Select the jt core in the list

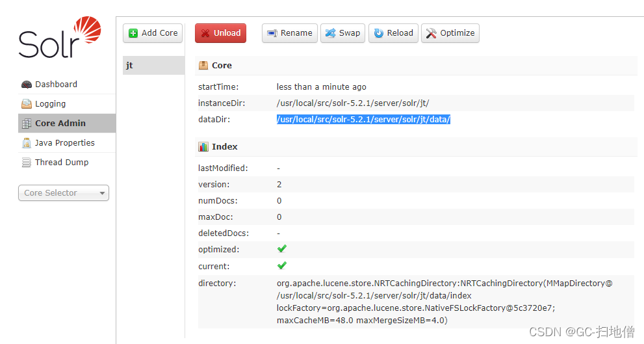click(153, 65)
